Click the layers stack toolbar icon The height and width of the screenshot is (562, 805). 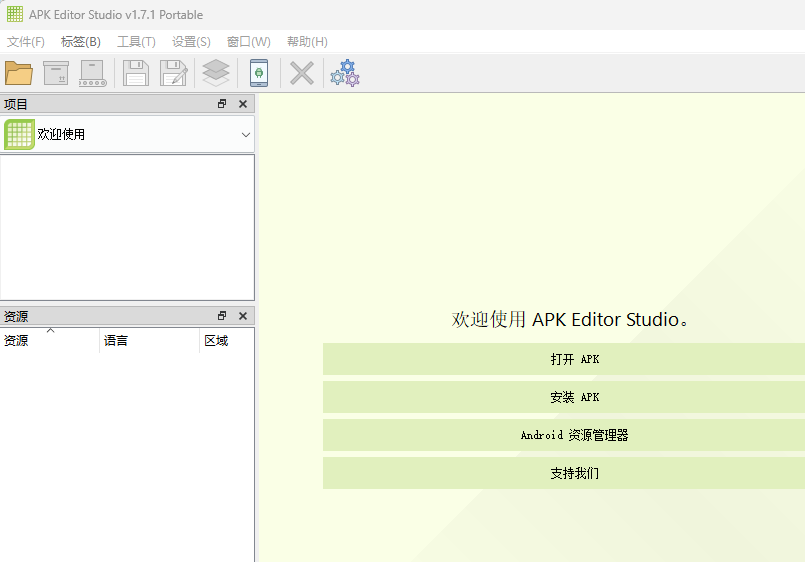pos(216,73)
